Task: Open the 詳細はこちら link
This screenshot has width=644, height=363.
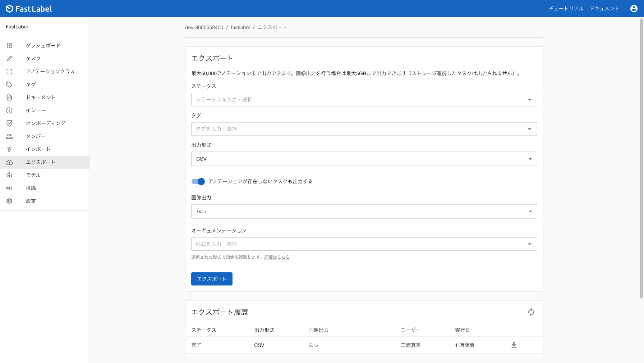Action: tap(277, 257)
